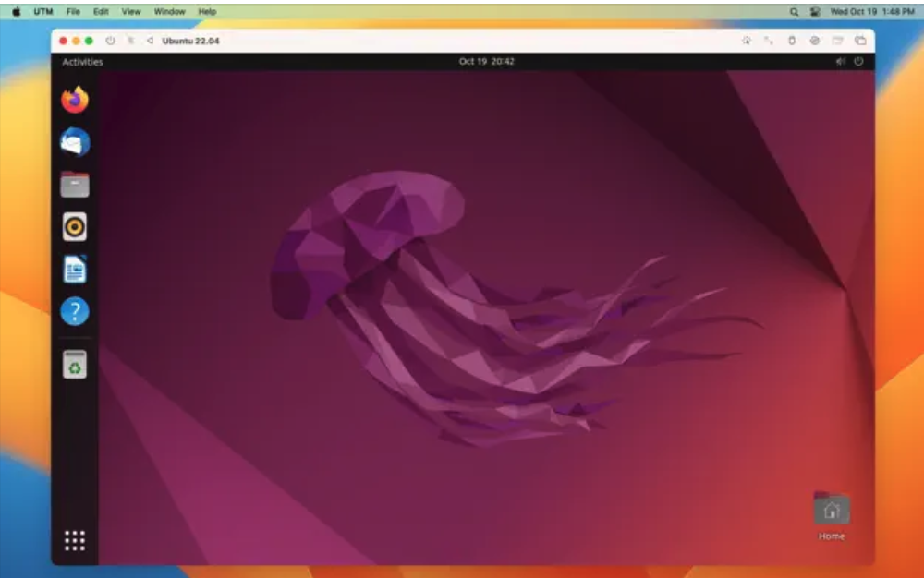This screenshot has width=924, height=578.
Task: Open the UTM File menu
Action: (x=73, y=12)
